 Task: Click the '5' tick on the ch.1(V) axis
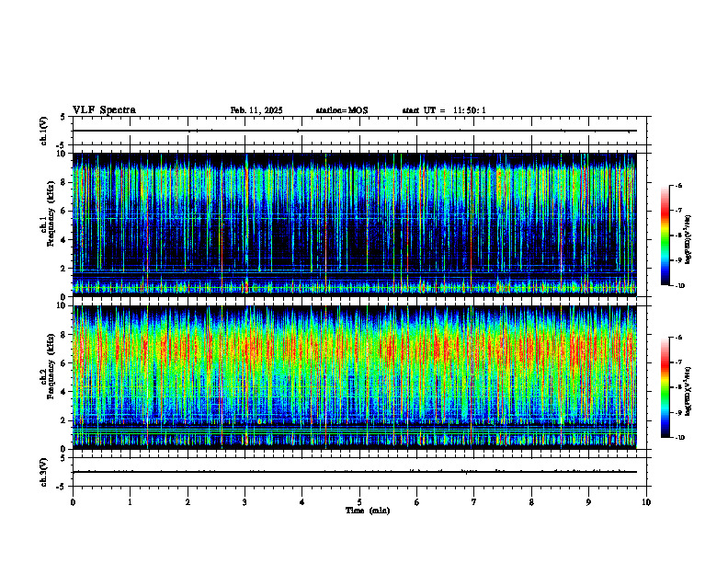point(63,117)
